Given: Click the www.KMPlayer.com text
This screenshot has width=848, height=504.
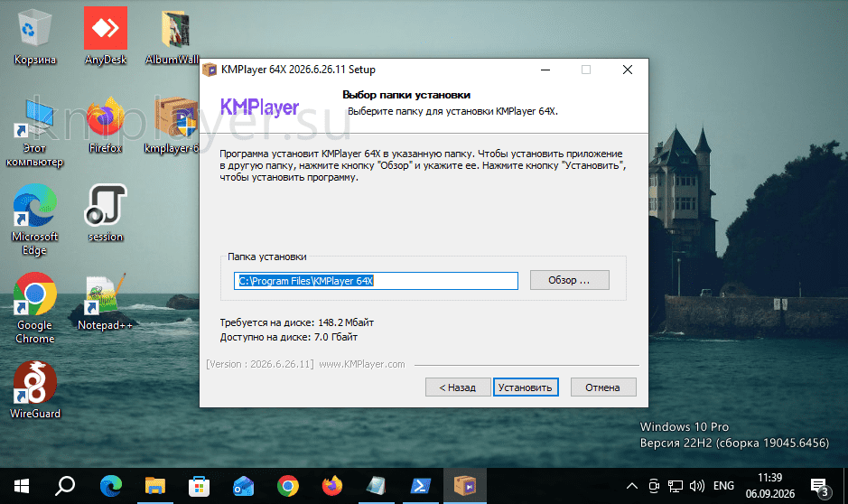Looking at the screenshot, I should point(362,364).
